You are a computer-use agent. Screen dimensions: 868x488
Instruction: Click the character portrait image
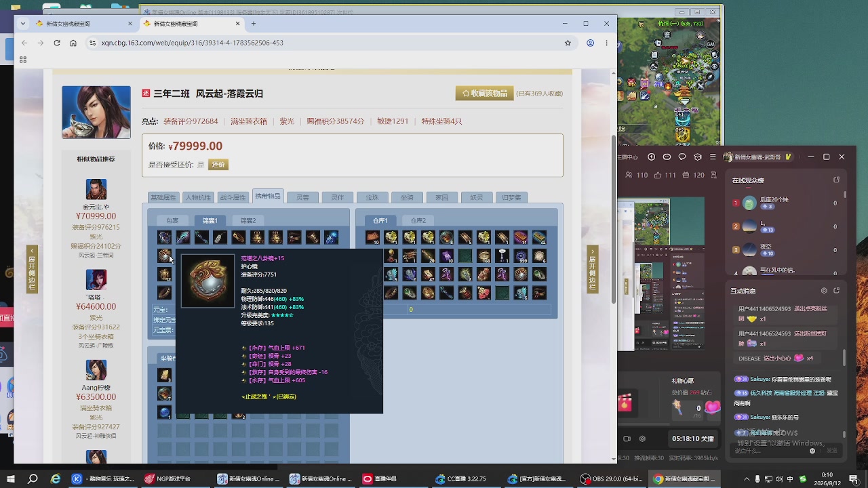(96, 113)
